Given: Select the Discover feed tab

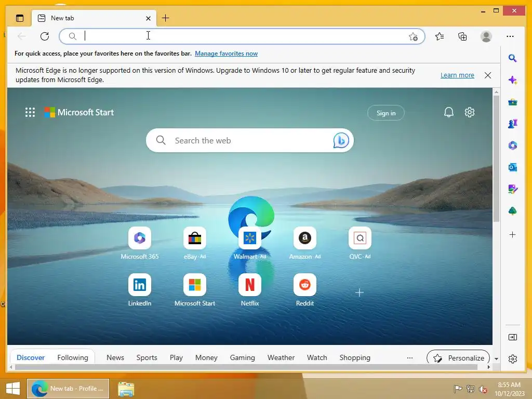Looking at the screenshot, I should click(x=31, y=357).
